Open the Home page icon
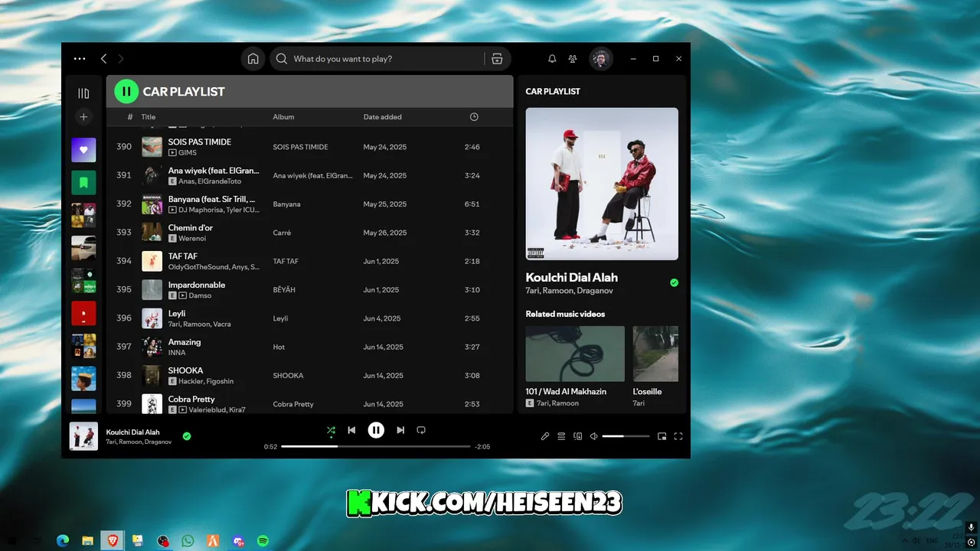 pos(253,59)
